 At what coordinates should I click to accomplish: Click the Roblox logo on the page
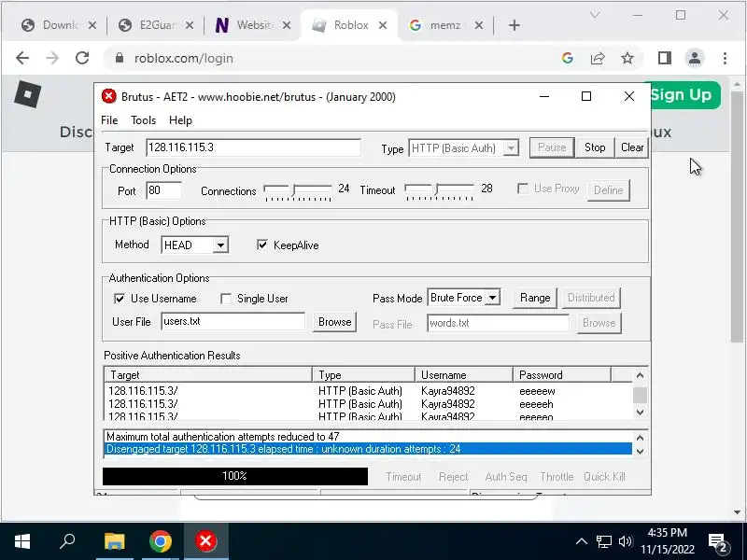click(28, 94)
